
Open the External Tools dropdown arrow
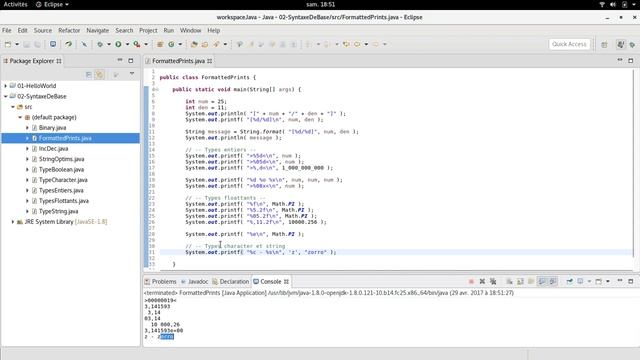tap(146, 44)
